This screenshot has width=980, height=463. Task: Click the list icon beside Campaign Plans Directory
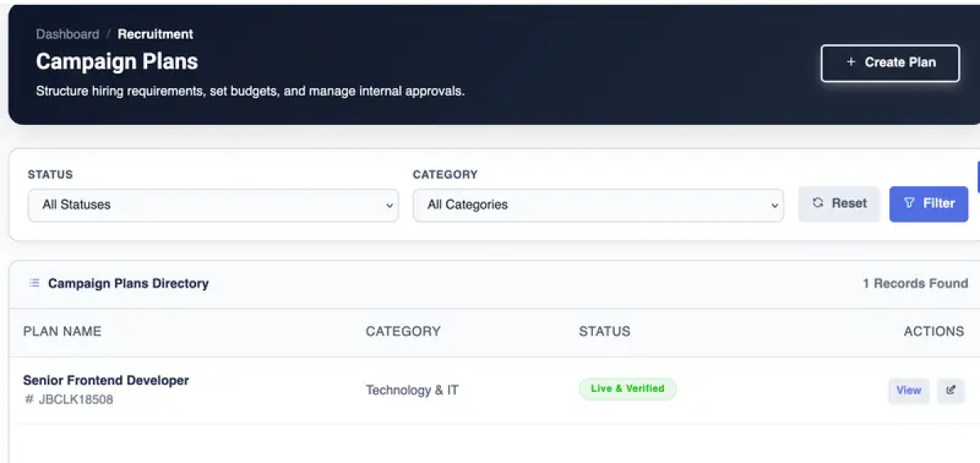(x=34, y=283)
